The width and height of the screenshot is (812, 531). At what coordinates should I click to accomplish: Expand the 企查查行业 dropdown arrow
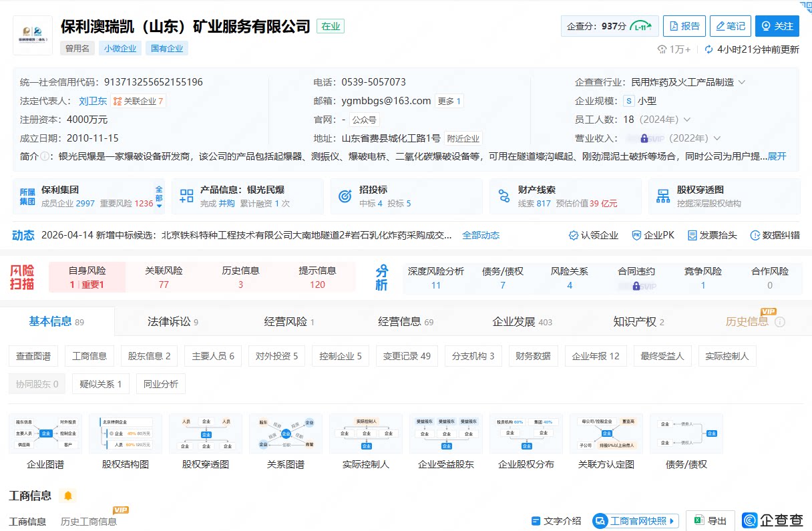click(741, 82)
